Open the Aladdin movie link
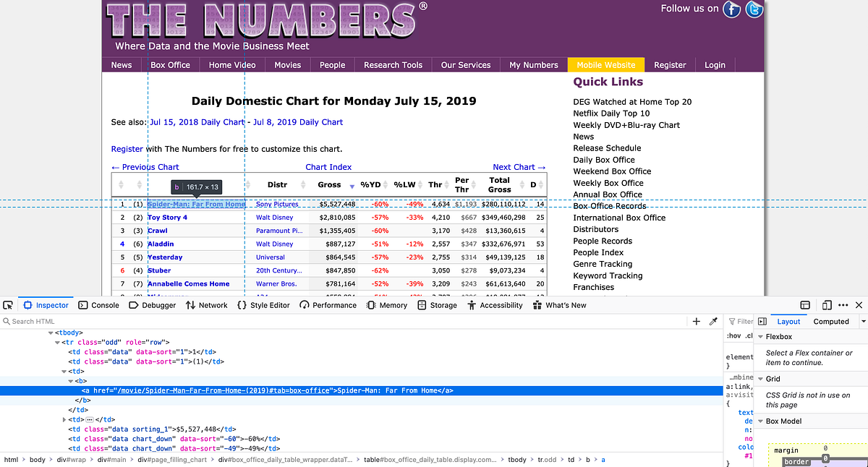The image size is (868, 467). tap(161, 244)
